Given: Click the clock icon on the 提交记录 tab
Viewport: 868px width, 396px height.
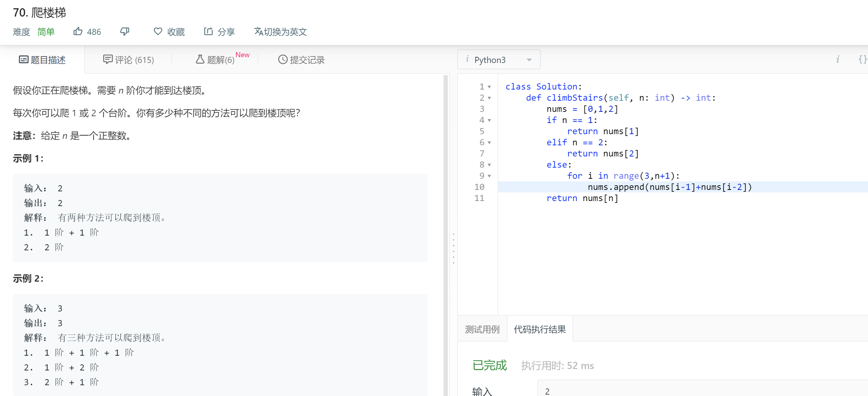Looking at the screenshot, I should tap(282, 60).
